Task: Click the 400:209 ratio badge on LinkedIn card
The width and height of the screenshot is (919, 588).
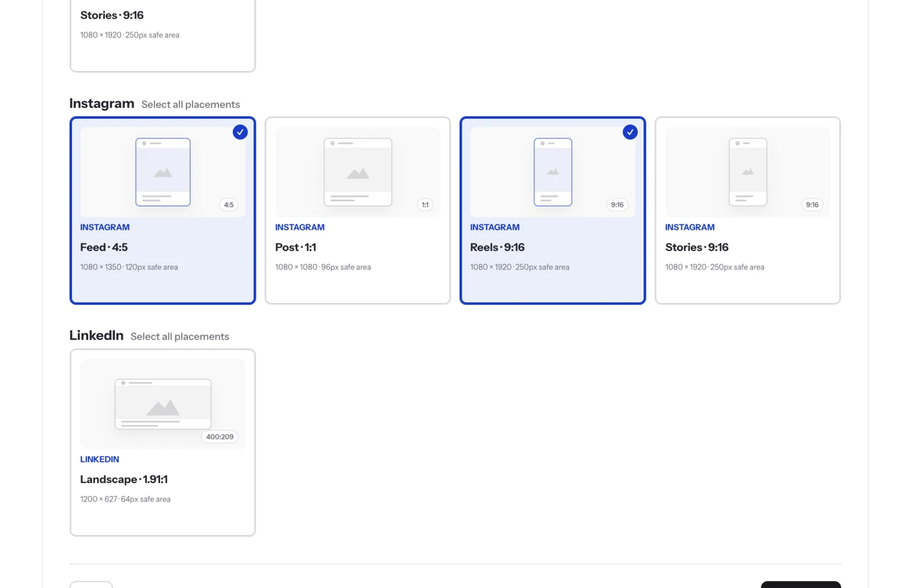Action: [x=220, y=436]
